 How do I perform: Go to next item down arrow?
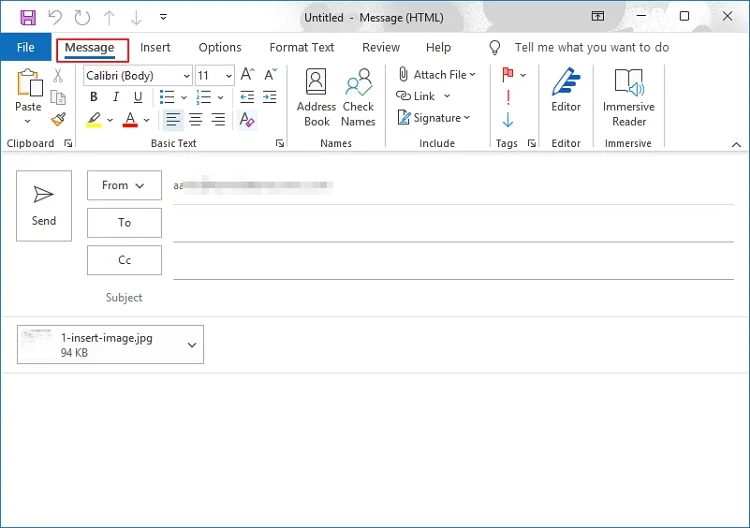(136, 18)
